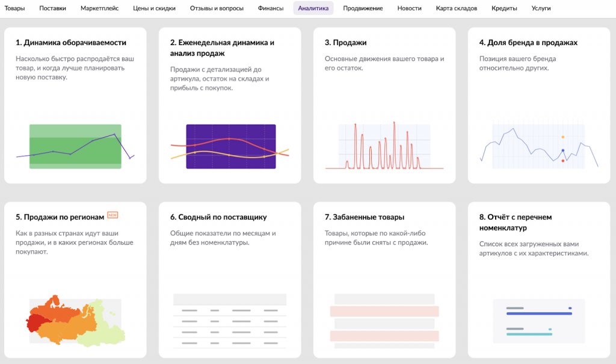Image resolution: width=616 pixels, height=364 pixels.
Task: Go to the Новости tab
Action: click(408, 8)
